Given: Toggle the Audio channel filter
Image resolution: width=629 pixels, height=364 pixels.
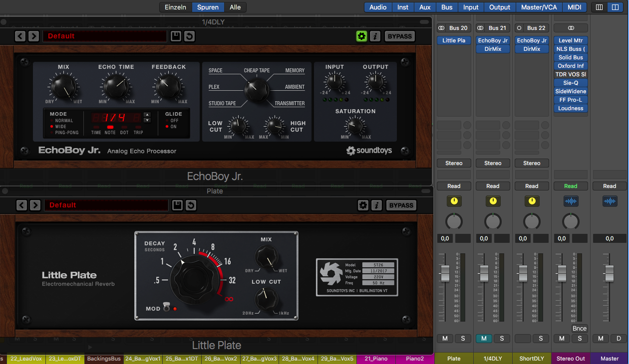Looking at the screenshot, I should coord(378,7).
